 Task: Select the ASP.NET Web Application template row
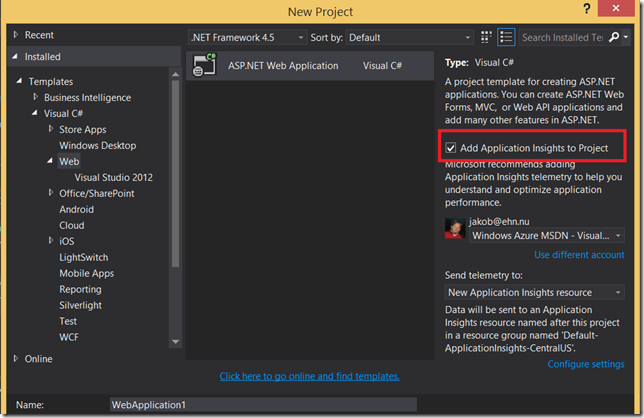pos(310,65)
